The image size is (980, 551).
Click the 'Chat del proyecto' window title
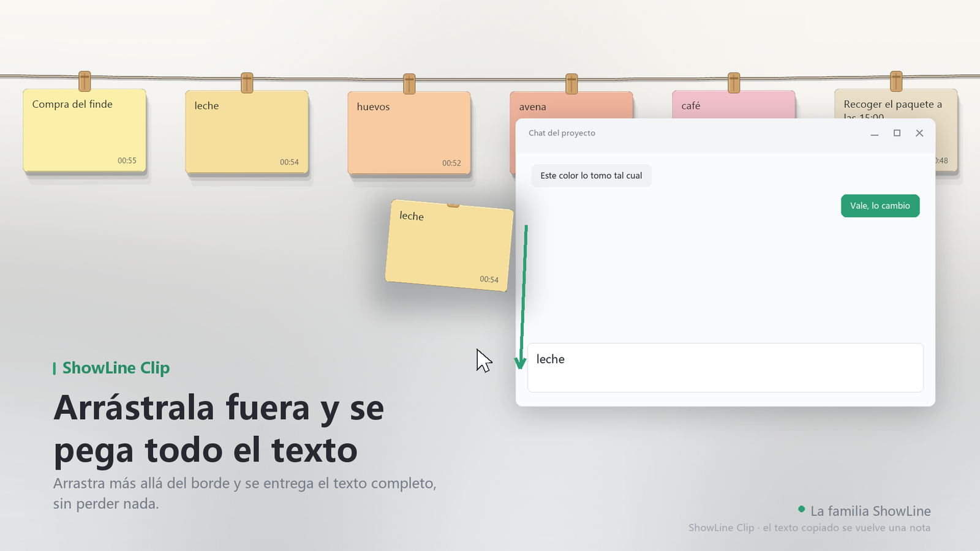(x=562, y=133)
